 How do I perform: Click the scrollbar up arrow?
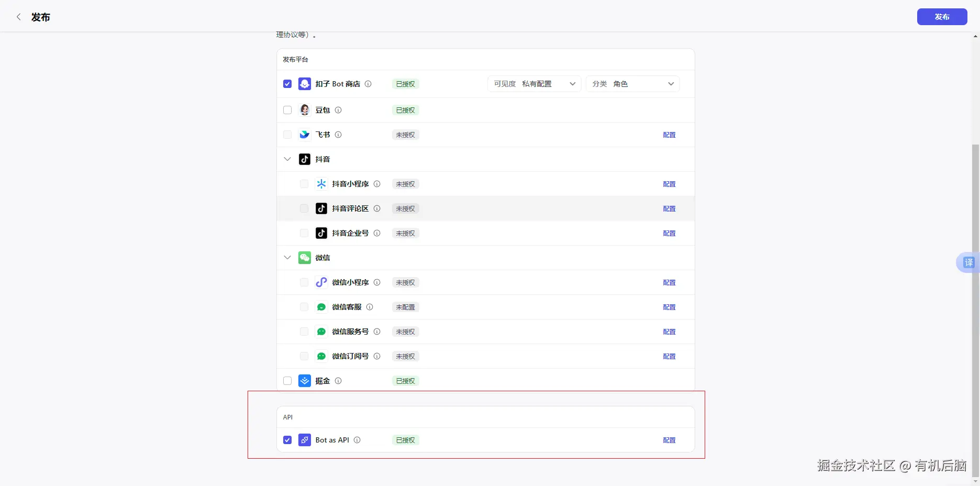pos(975,36)
